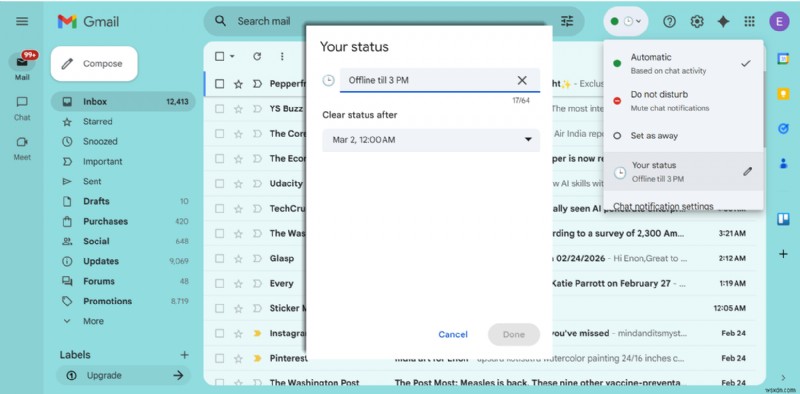
Task: Select Your status menu entry
Action: [684, 171]
